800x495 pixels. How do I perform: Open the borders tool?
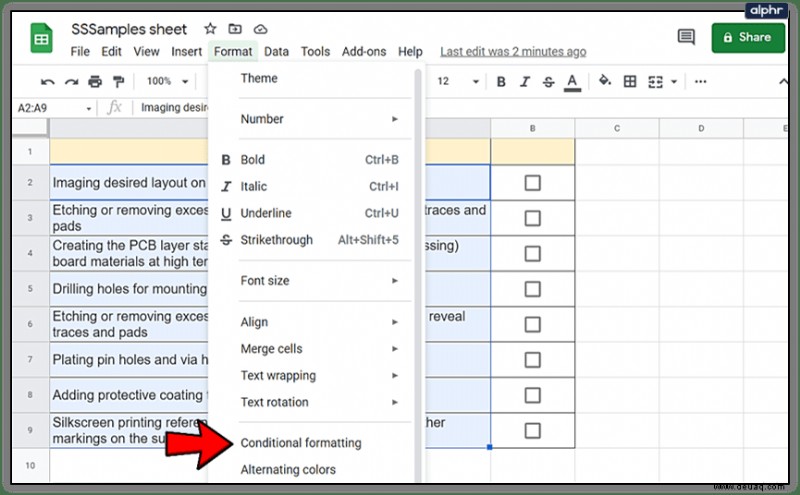(x=630, y=82)
